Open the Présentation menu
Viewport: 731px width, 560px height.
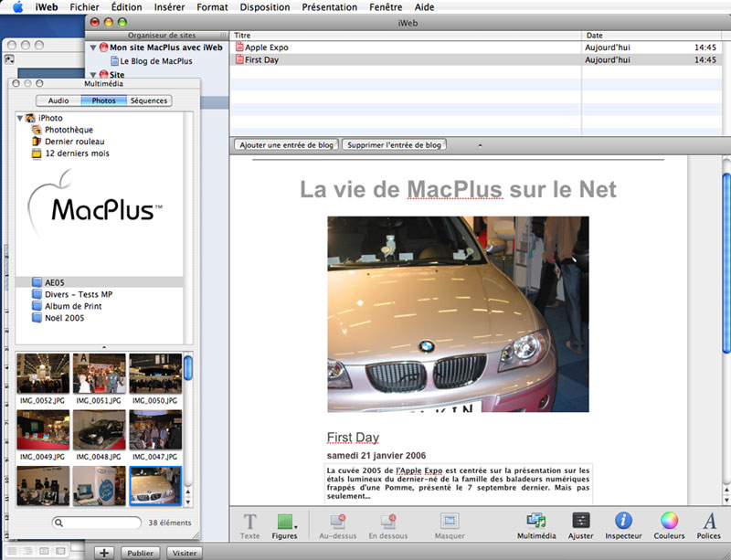tap(330, 7)
